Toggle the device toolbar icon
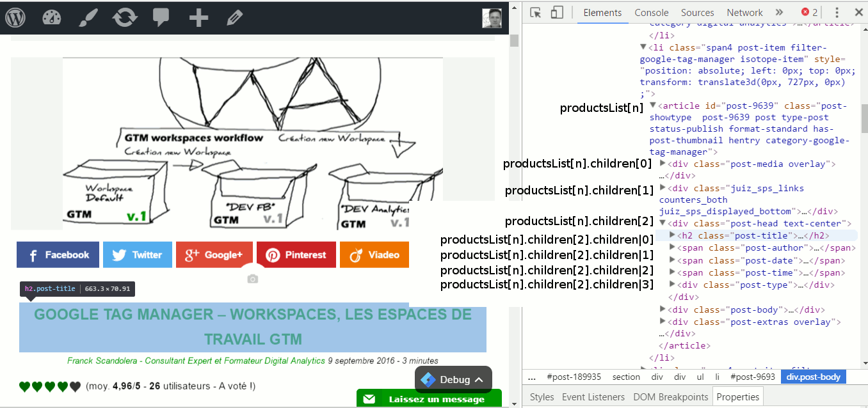868x408 pixels. point(557,13)
